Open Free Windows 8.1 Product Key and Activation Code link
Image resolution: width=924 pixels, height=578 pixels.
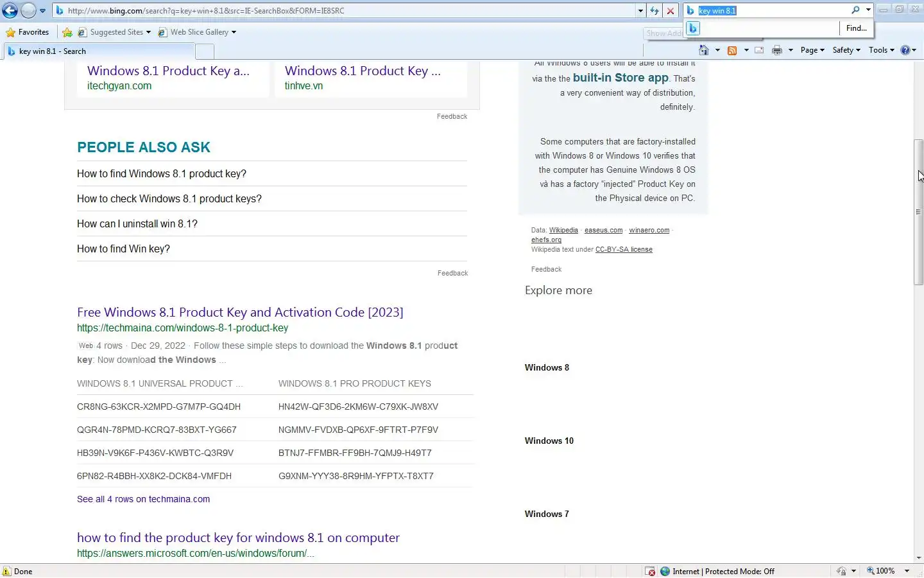coord(240,312)
